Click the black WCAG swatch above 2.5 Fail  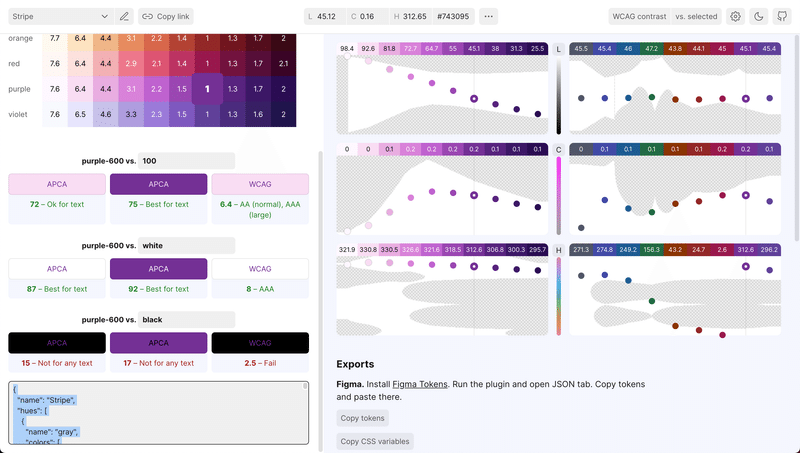click(x=260, y=343)
